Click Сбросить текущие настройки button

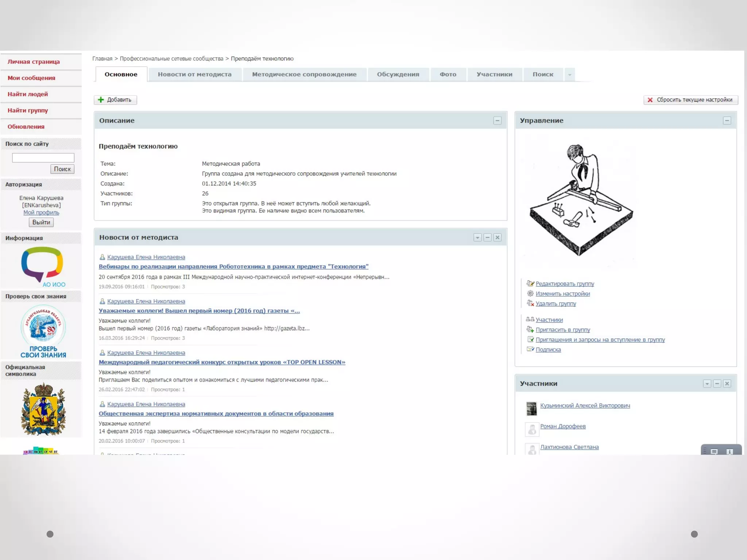690,100
